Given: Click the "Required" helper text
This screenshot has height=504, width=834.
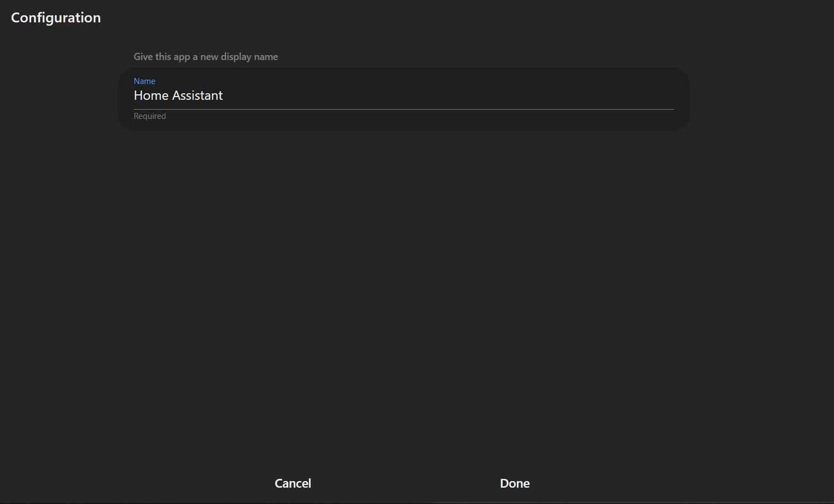Looking at the screenshot, I should point(150,116).
